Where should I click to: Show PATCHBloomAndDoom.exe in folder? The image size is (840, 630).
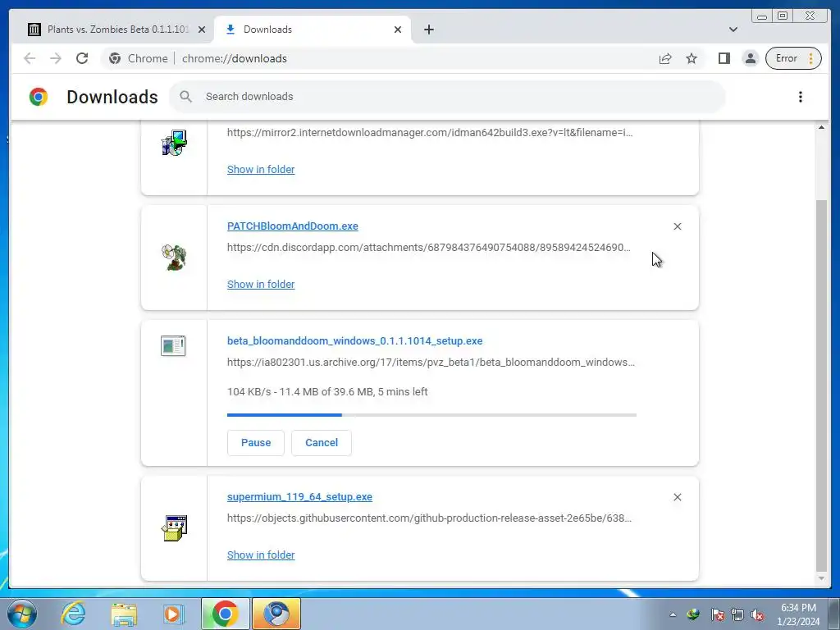tap(261, 285)
